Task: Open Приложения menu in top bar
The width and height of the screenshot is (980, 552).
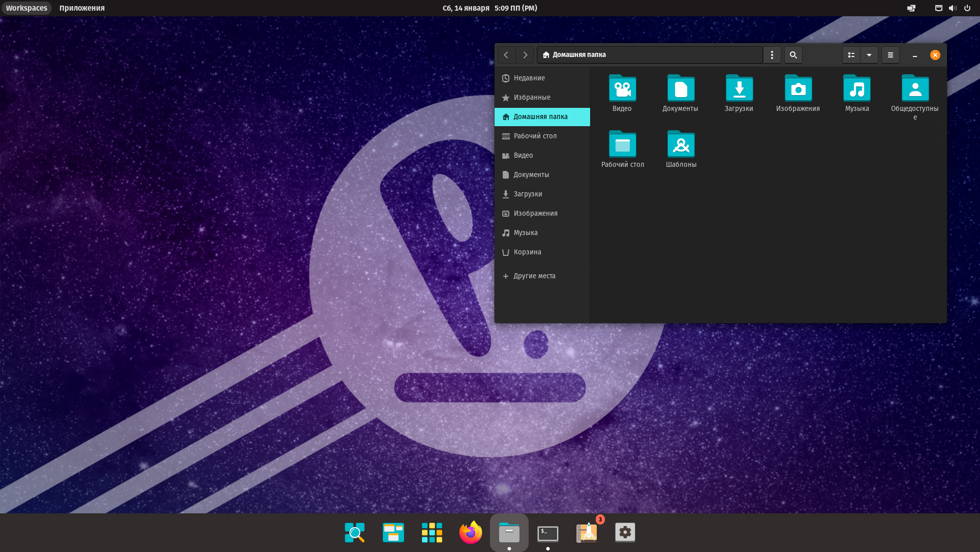Action: point(82,8)
